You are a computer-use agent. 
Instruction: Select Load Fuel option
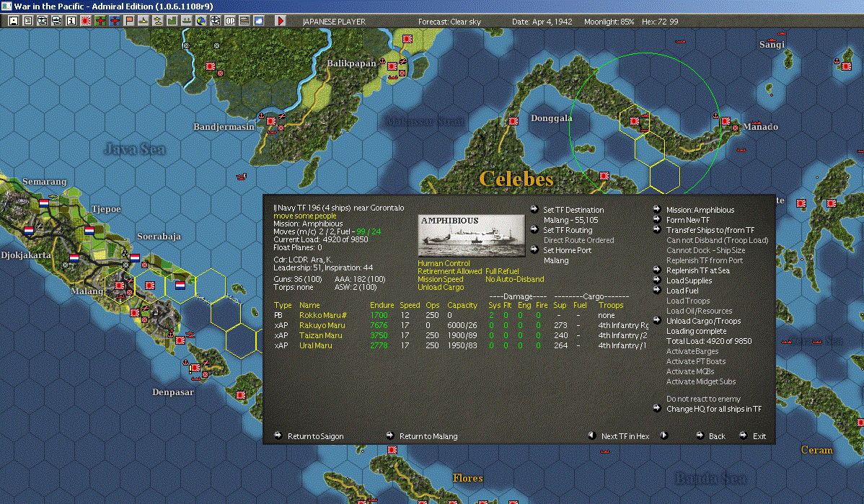point(682,291)
